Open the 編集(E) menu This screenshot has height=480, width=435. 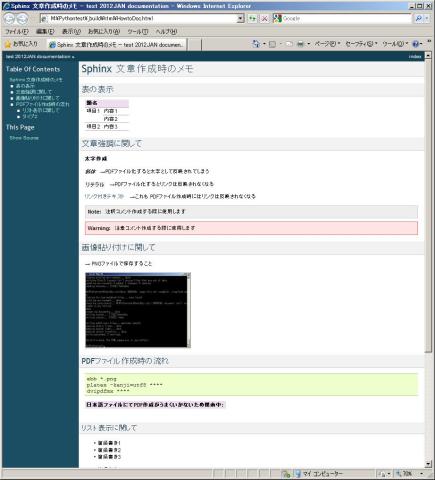click(x=45, y=32)
